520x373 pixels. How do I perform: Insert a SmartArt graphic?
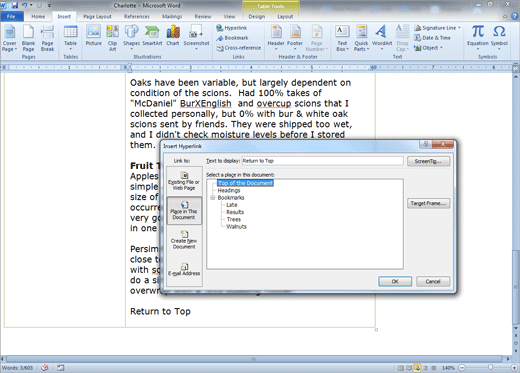tap(152, 36)
